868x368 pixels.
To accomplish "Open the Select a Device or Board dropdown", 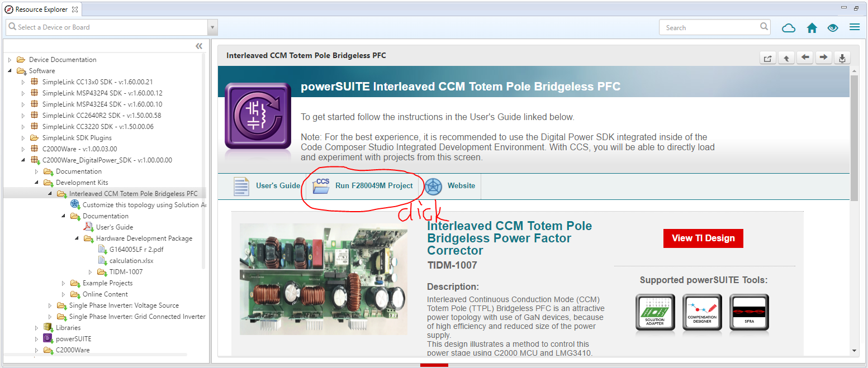I will click(x=211, y=27).
